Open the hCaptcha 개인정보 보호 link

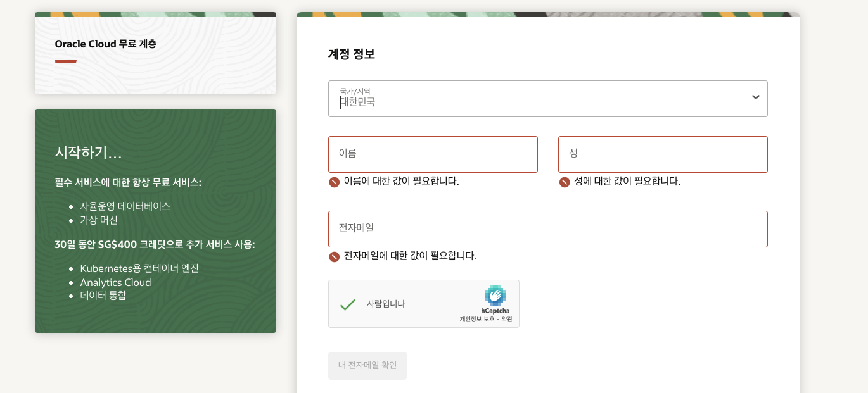(x=476, y=319)
